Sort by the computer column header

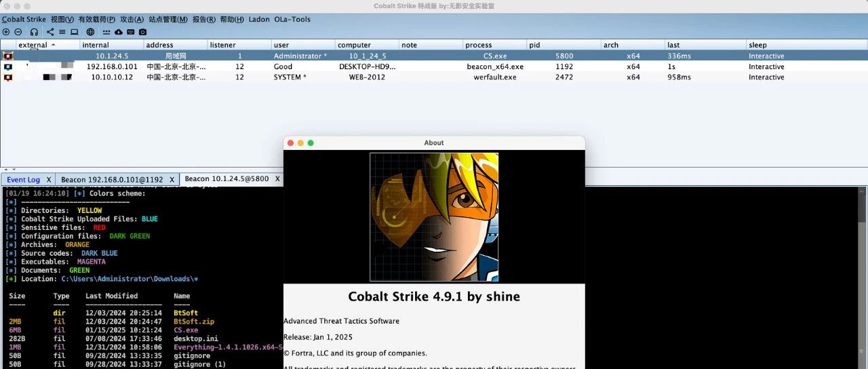367,45
